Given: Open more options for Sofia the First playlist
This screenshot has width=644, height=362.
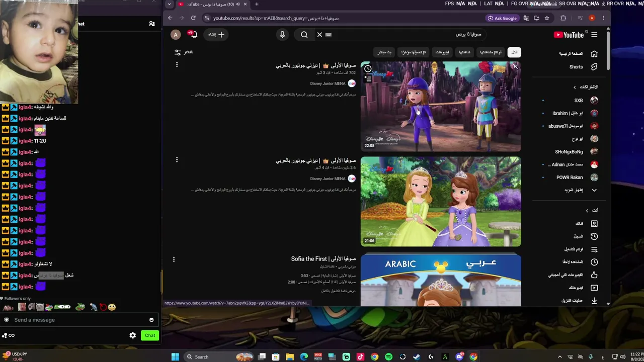Looking at the screenshot, I should [x=174, y=259].
